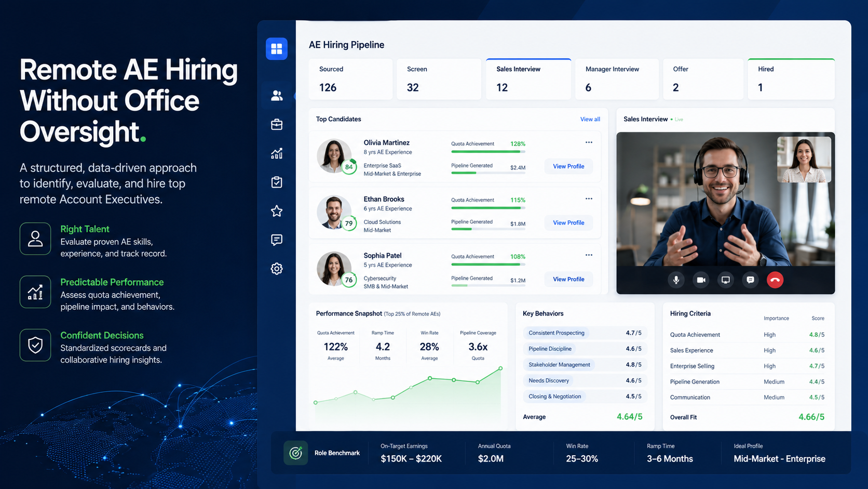The image size is (868, 489).
Task: Click the Ideal Profile Mid-Market - Enterprise value
Action: [779, 459]
